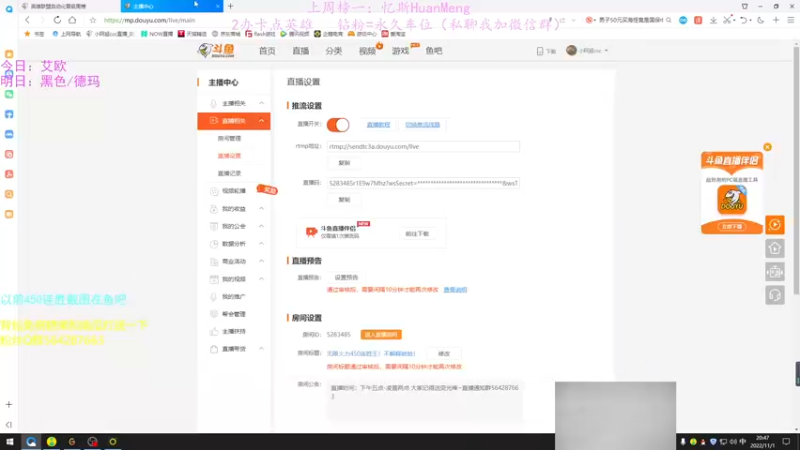Image resolution: width=800 pixels, height=450 pixels.
Task: Click the 设置预告 button
Action: (x=346, y=278)
